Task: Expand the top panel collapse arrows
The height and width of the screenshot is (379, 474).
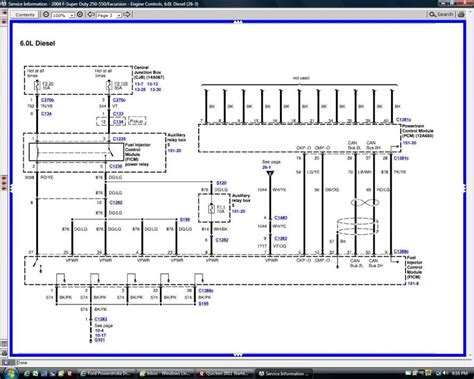Action: tap(238, 22)
